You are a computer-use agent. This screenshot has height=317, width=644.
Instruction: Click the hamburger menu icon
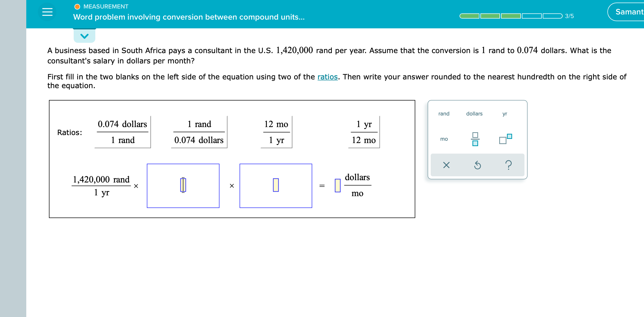point(48,12)
